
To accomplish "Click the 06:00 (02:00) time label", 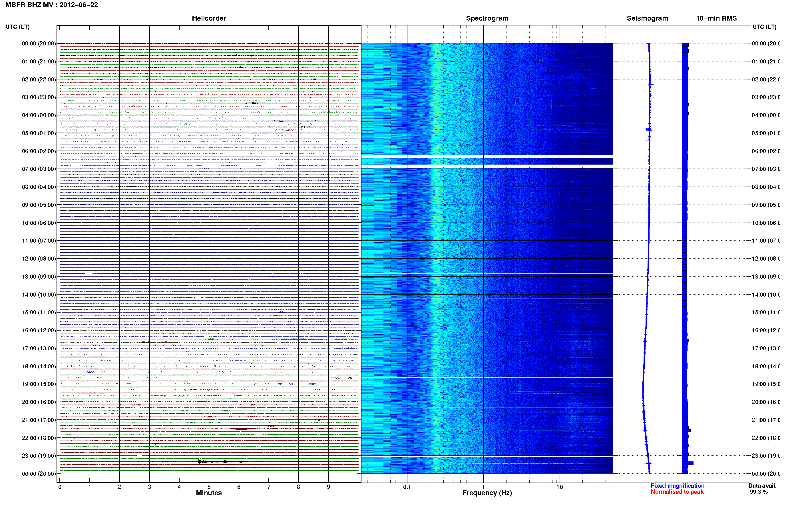I will pyautogui.click(x=39, y=151).
